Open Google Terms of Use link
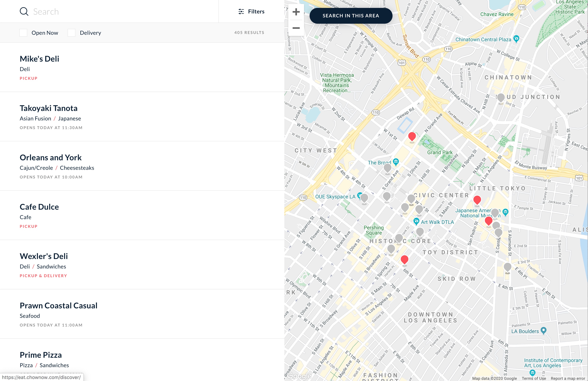588x381 pixels. [534, 378]
